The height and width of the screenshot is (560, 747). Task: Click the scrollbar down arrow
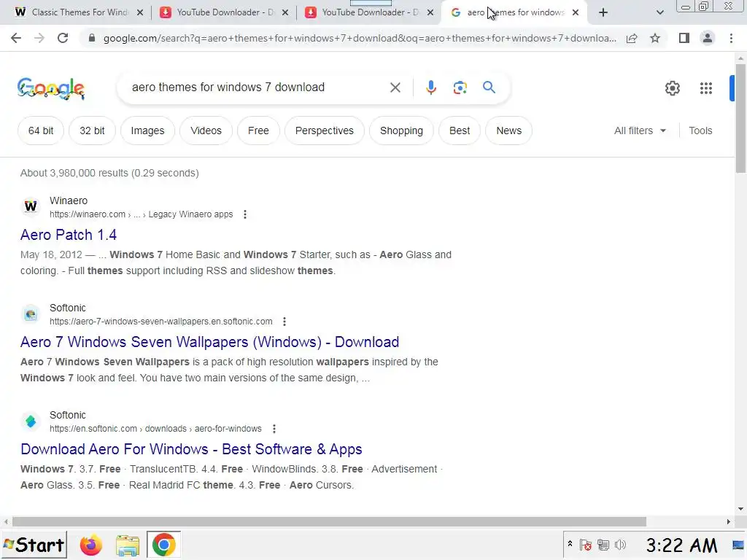740,509
